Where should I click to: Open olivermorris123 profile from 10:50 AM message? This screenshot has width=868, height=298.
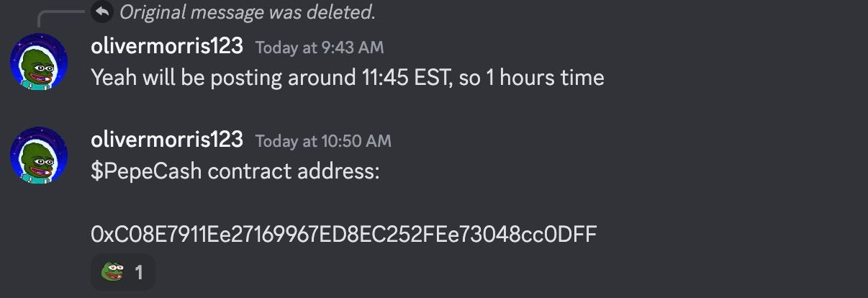pos(167,139)
